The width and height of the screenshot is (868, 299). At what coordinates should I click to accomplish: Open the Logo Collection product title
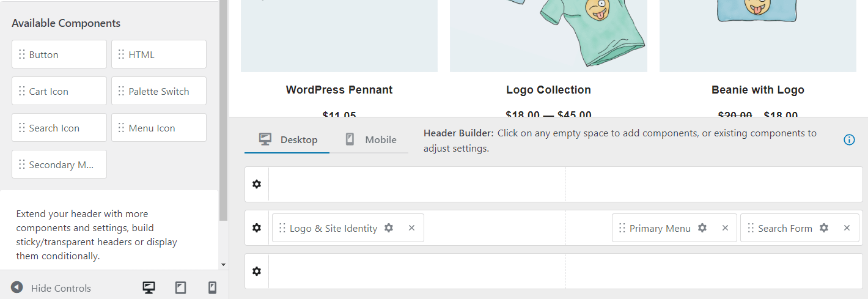tap(548, 90)
